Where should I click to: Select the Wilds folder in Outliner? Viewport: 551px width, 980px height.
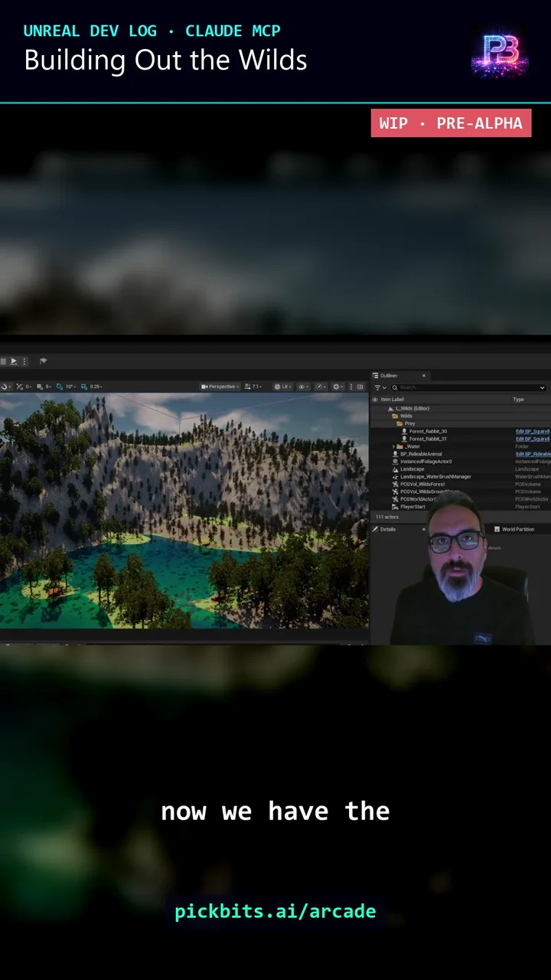click(461, 416)
